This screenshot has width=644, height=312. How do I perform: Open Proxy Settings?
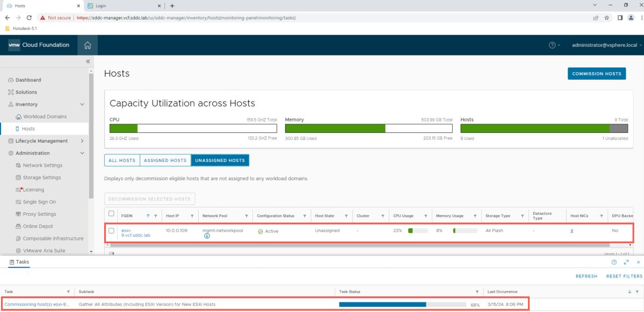click(x=39, y=214)
